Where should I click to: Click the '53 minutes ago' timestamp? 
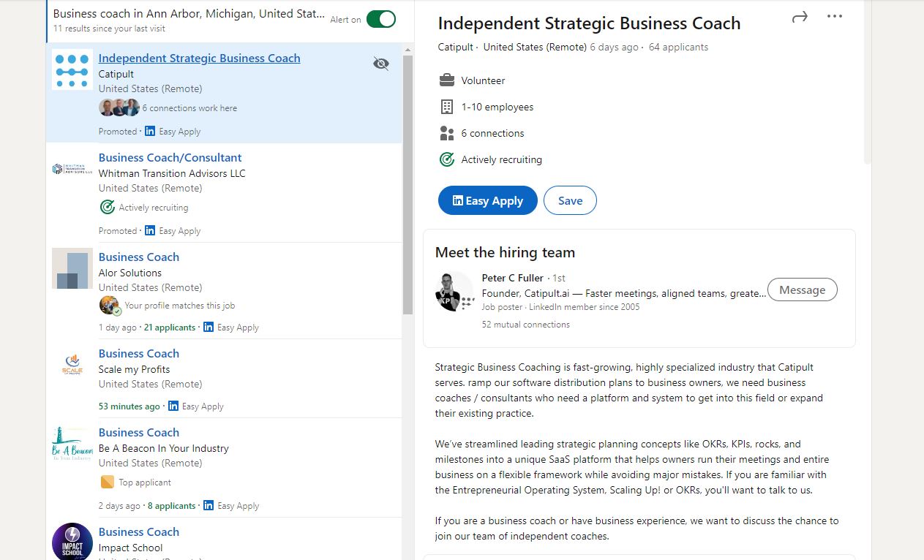click(x=129, y=406)
